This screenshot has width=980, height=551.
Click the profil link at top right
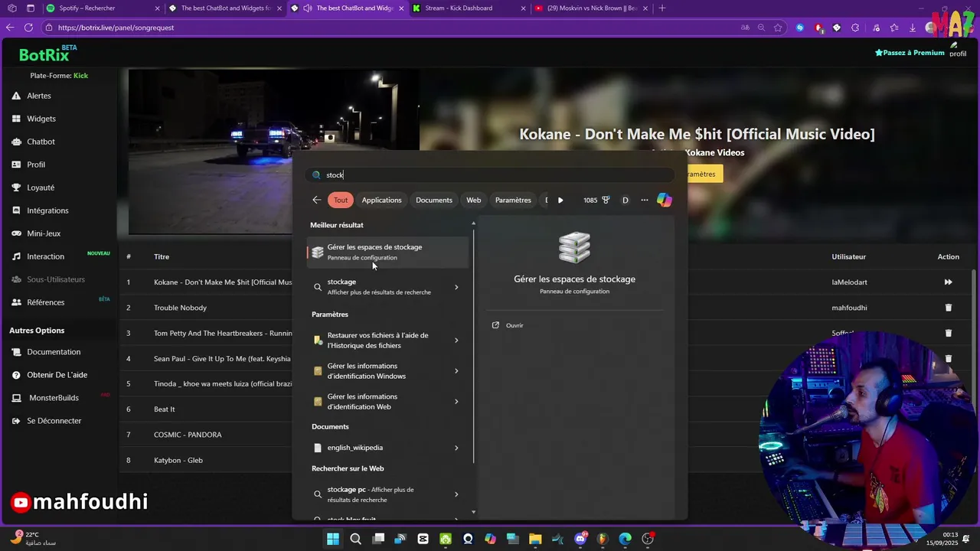click(x=958, y=50)
